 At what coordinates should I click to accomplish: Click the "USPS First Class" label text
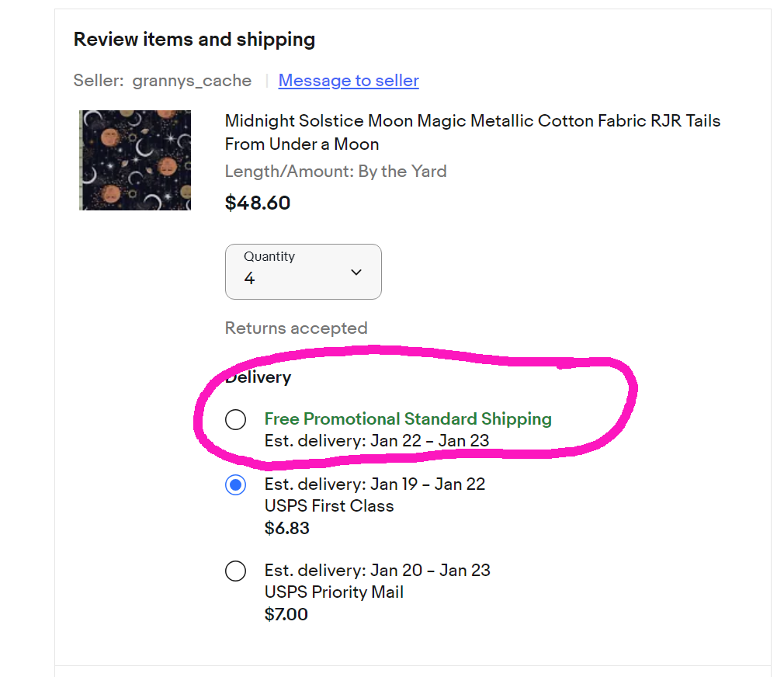[x=329, y=506]
